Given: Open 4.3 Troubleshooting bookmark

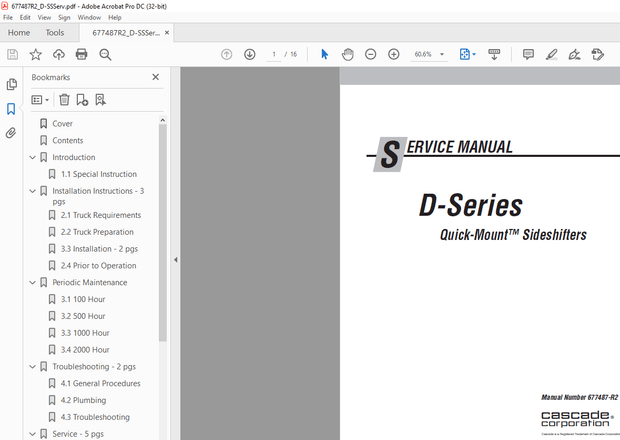Looking at the screenshot, I should click(95, 417).
